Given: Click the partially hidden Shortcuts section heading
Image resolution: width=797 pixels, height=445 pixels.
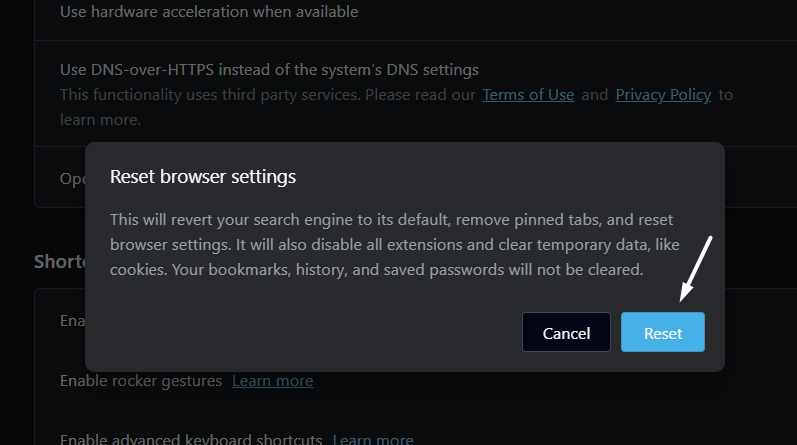Looking at the screenshot, I should click(59, 261).
